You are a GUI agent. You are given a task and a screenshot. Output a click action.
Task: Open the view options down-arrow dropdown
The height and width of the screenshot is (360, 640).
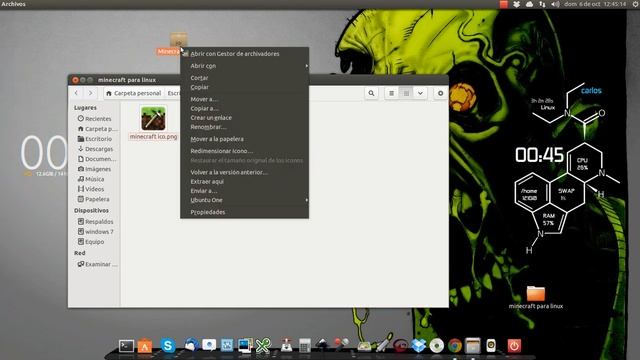point(420,93)
